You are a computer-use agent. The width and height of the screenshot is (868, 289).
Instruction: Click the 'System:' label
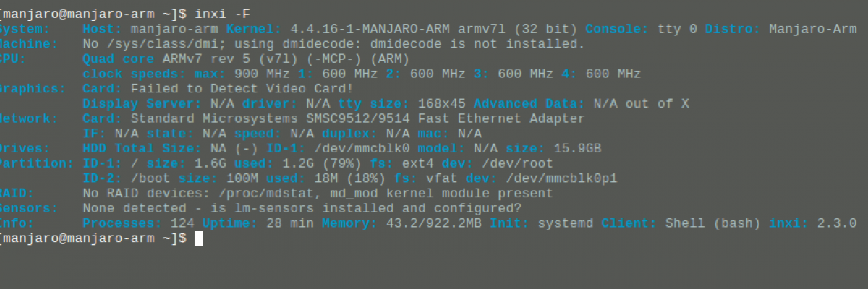coord(25,29)
